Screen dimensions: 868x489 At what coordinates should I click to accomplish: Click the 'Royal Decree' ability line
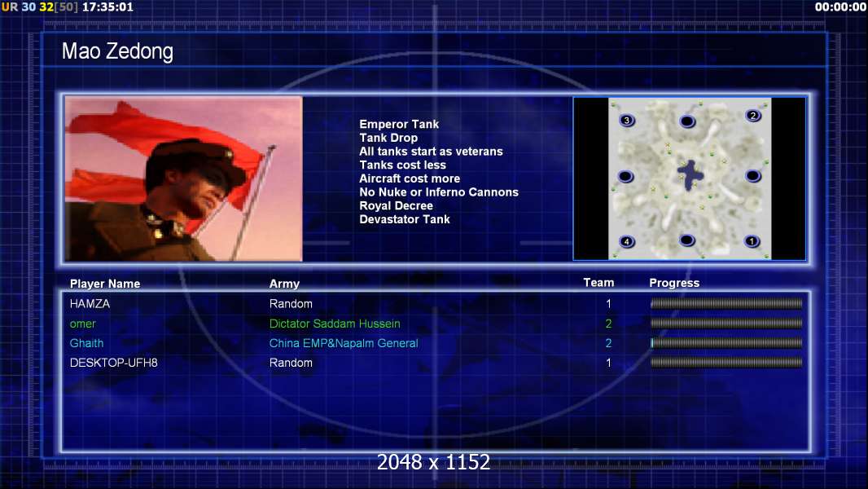point(397,205)
